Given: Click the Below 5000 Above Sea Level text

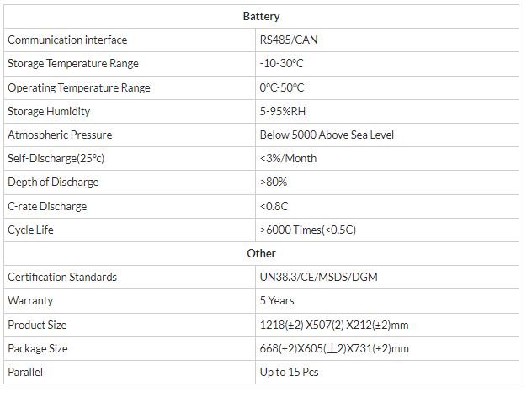Looking at the screenshot, I should [327, 135].
